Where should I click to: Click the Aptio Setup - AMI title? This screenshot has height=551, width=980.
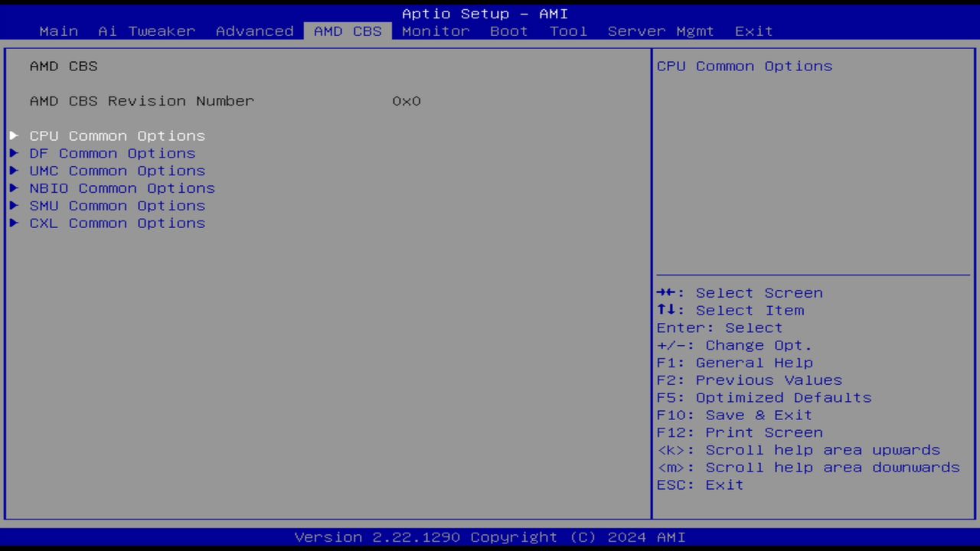(x=485, y=14)
